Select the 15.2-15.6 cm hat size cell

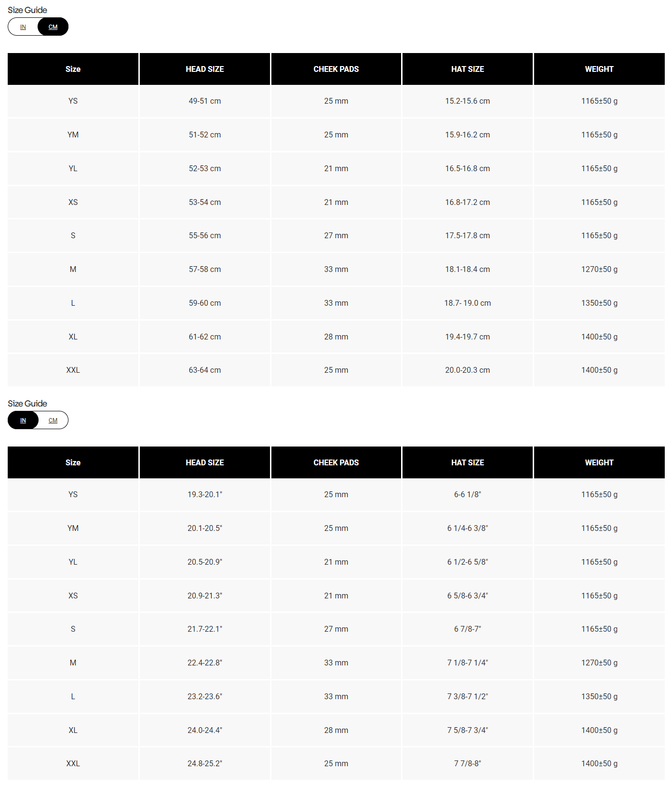[468, 101]
